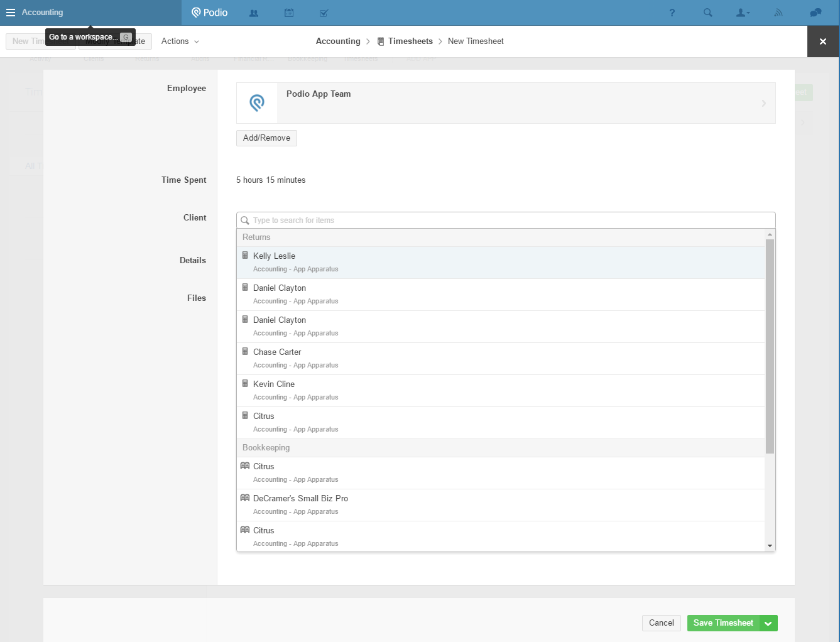Image resolution: width=840 pixels, height=642 pixels.
Task: Click the Podio logo in header
Action: (210, 13)
